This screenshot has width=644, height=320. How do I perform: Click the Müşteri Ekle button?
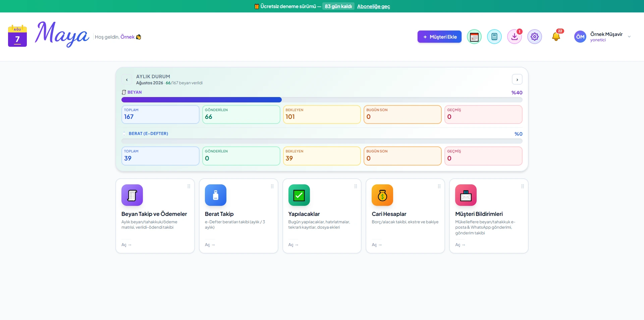coord(439,37)
